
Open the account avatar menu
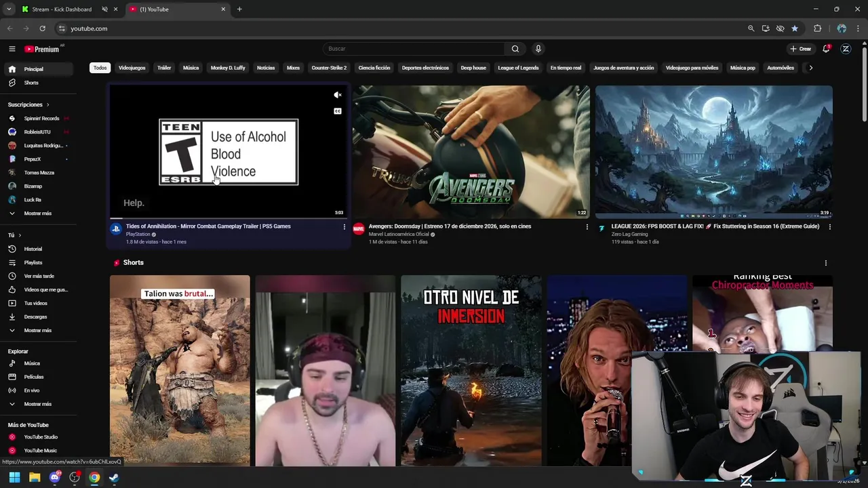tap(846, 49)
